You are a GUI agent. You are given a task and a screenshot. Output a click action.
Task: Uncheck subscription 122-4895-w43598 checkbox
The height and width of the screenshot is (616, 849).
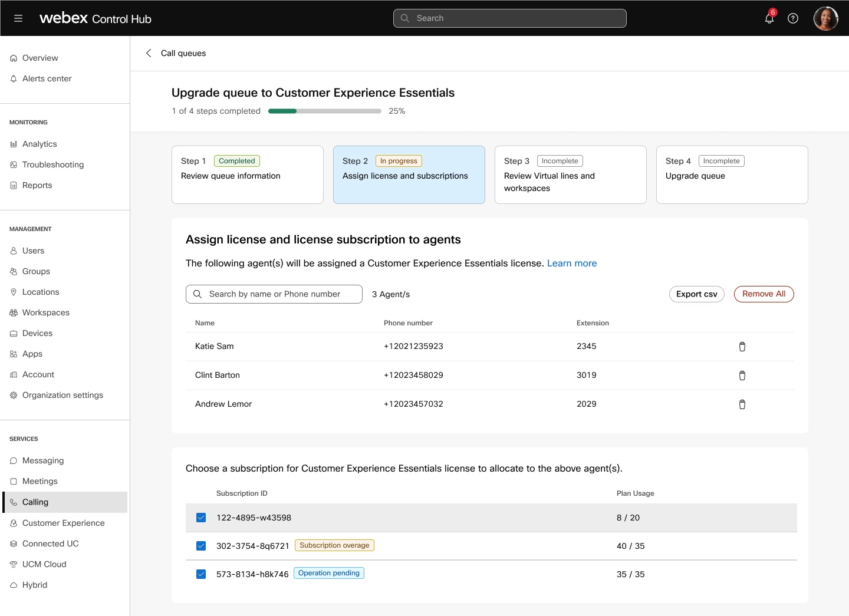click(x=201, y=518)
